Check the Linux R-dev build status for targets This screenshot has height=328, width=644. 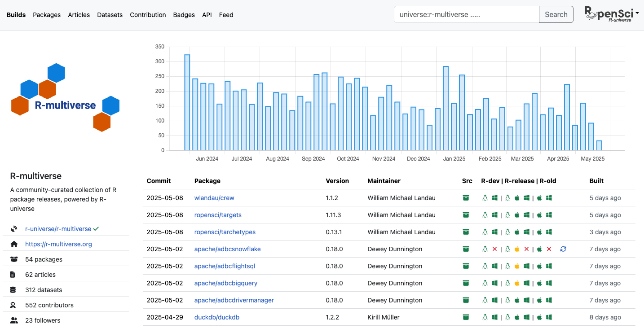pos(485,214)
